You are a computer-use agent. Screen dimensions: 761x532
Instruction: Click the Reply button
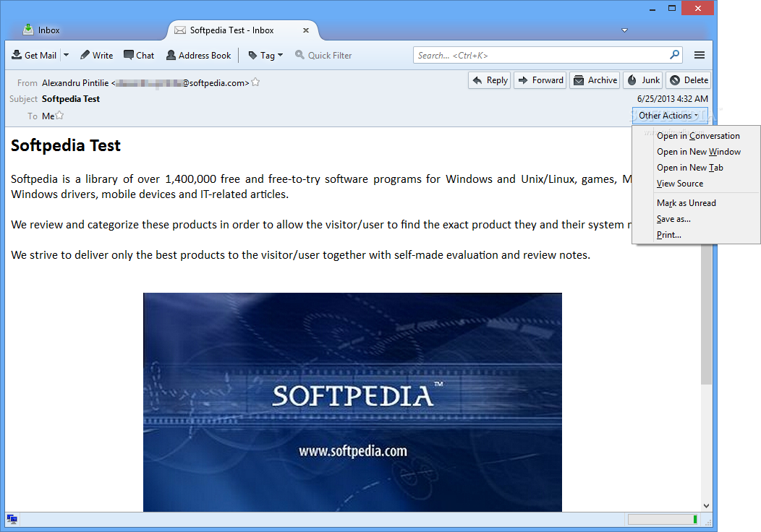point(490,80)
